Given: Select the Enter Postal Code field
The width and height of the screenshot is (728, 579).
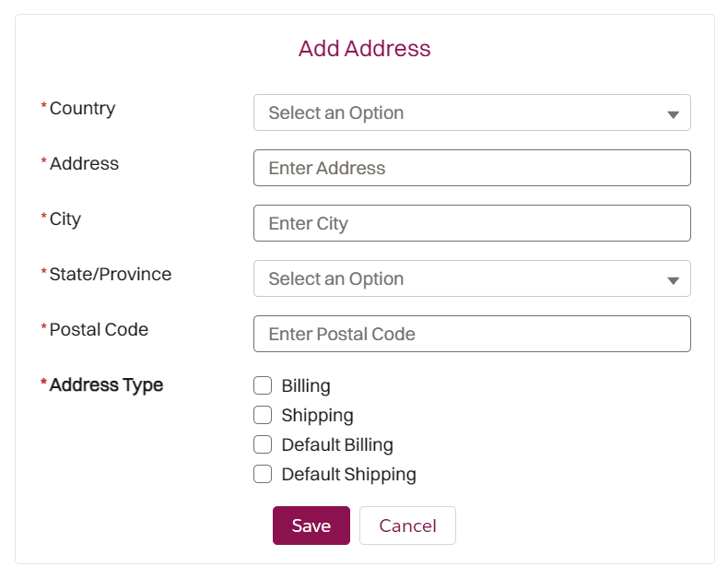Looking at the screenshot, I should (x=471, y=334).
